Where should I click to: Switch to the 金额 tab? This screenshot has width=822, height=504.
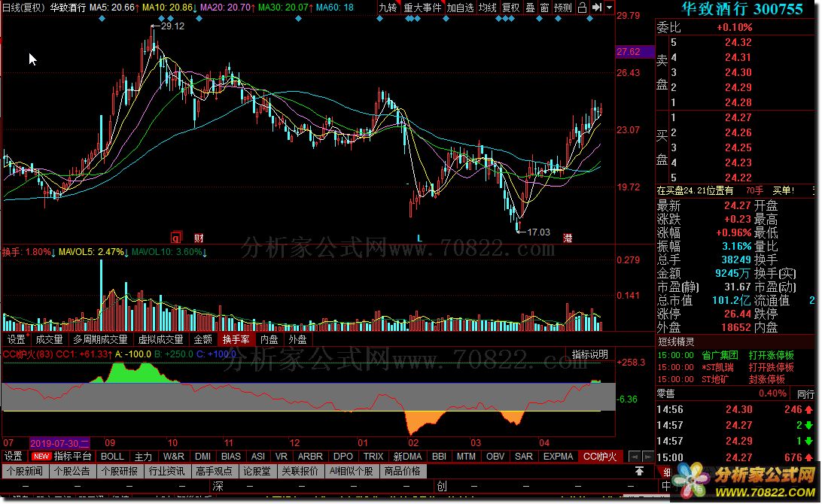[203, 339]
